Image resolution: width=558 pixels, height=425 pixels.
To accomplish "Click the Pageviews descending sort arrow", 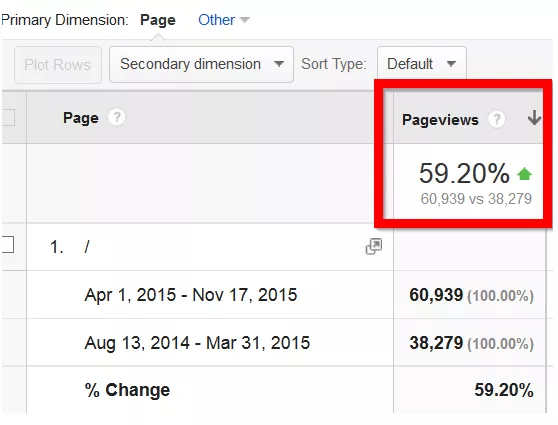I will click(x=534, y=118).
